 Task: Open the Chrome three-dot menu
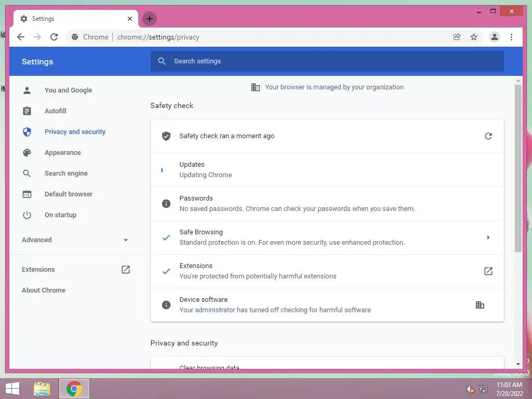click(511, 37)
